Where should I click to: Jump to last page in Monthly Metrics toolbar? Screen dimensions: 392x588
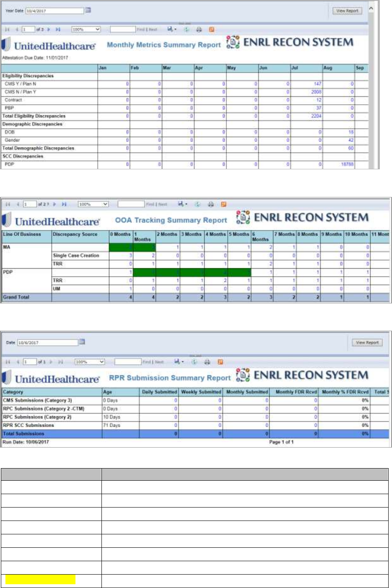[x=58, y=29]
